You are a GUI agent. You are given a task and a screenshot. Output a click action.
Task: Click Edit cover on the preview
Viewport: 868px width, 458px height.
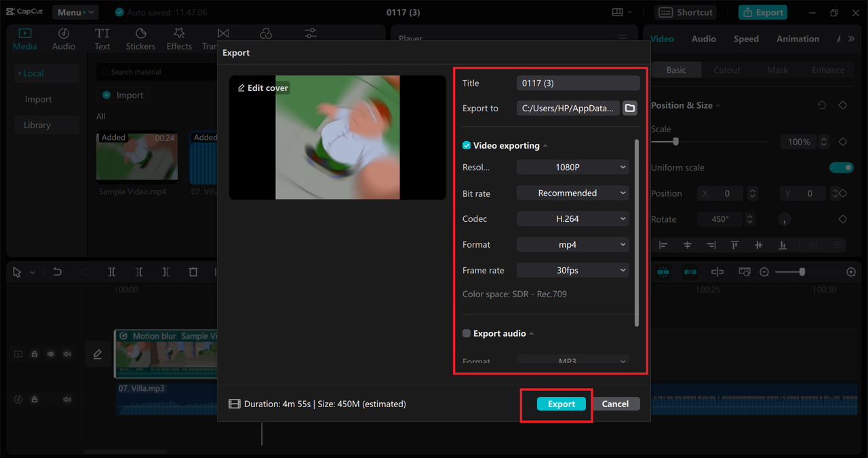click(263, 88)
